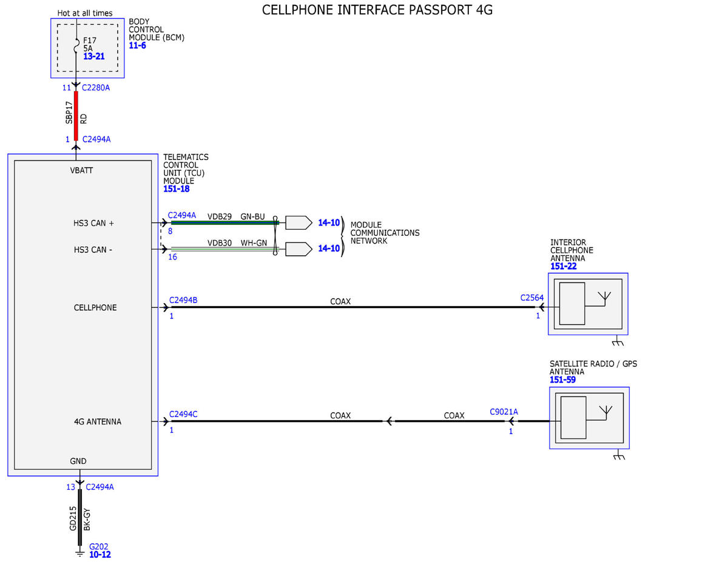Open the 151-22 interior cellphone antenna link
The image size is (728, 562).
(x=564, y=266)
